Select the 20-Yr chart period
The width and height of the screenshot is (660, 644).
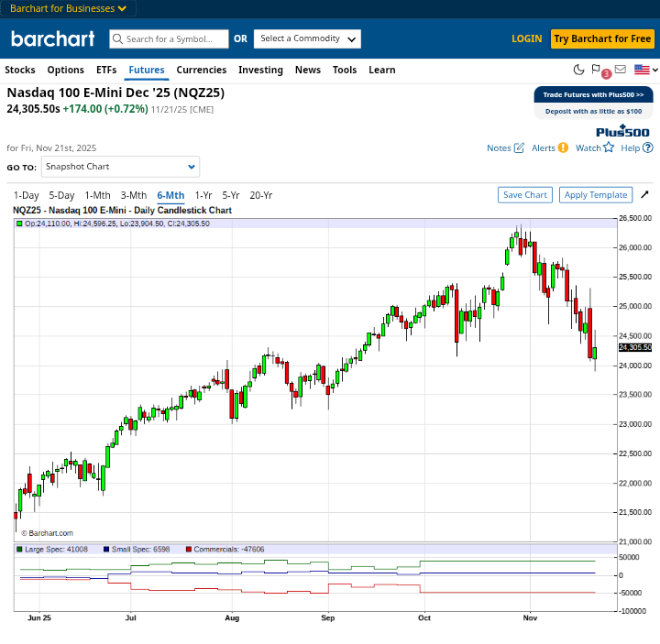pyautogui.click(x=261, y=195)
